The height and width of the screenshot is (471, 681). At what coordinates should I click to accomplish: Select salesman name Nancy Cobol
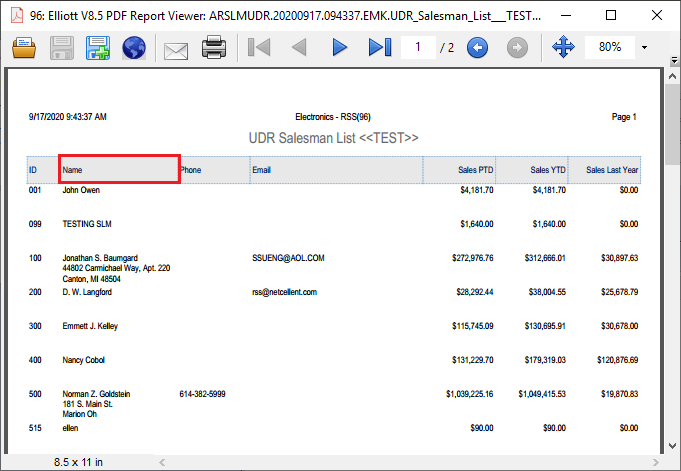point(83,360)
